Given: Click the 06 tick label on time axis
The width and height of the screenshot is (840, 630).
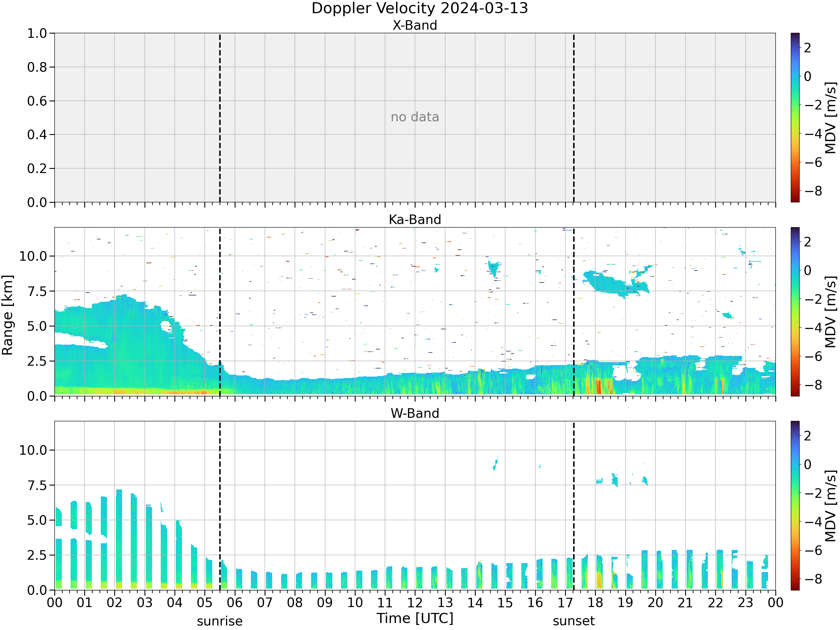Looking at the screenshot, I should click(235, 603).
